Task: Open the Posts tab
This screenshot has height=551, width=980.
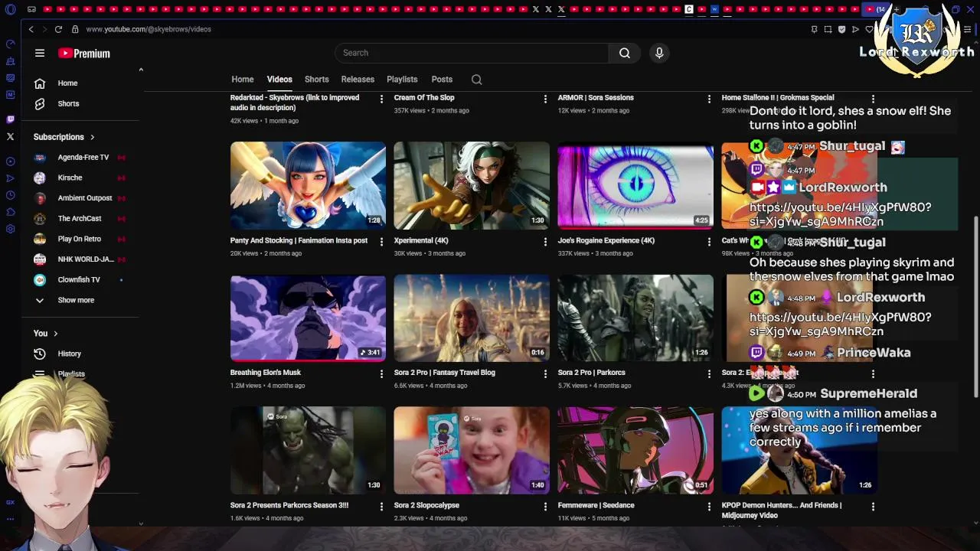Action: click(x=442, y=80)
